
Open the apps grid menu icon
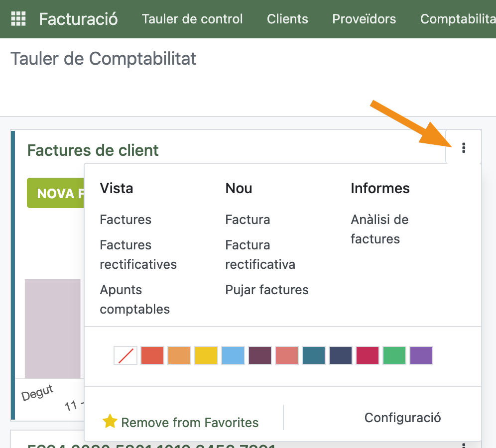point(18,19)
